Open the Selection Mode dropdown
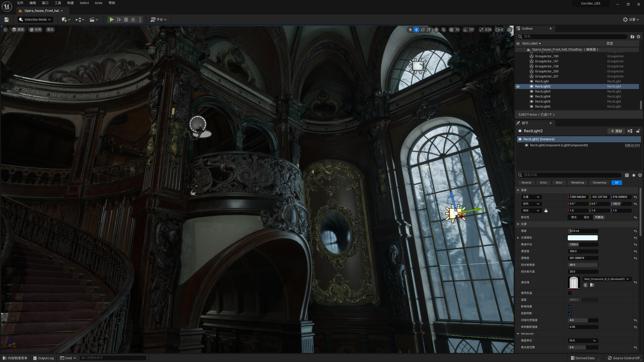Image resolution: width=644 pixels, height=362 pixels. (35, 20)
